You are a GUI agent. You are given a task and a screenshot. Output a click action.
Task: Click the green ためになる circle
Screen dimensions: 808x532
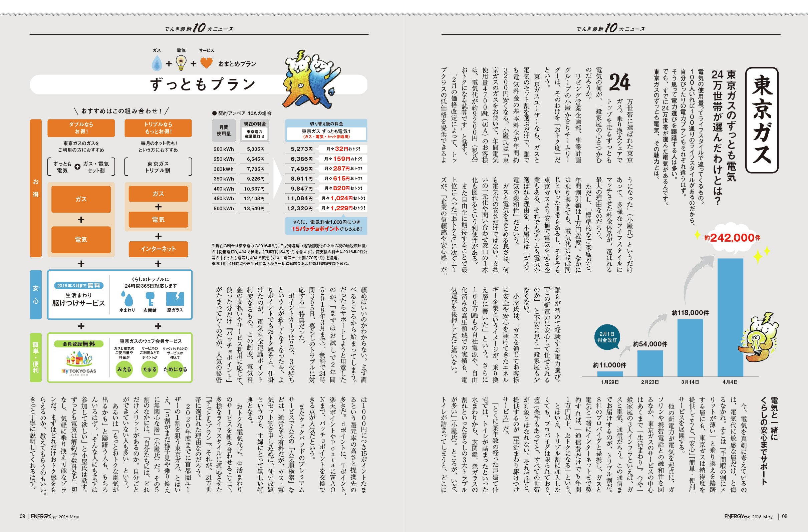tap(175, 369)
